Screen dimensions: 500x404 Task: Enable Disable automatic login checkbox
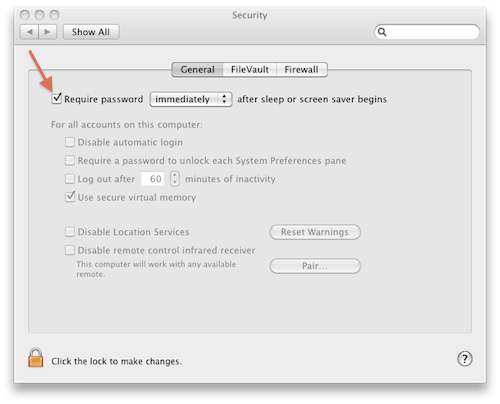(x=70, y=142)
